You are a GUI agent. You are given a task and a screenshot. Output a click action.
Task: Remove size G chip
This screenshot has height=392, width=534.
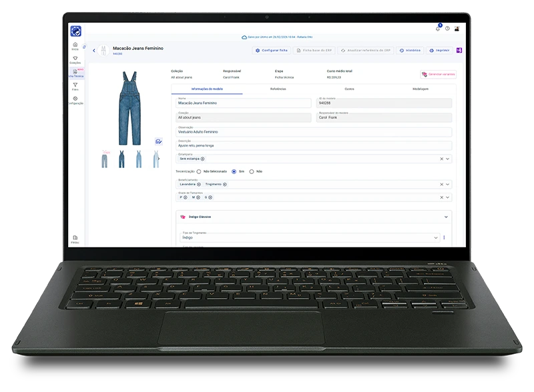pos(210,197)
